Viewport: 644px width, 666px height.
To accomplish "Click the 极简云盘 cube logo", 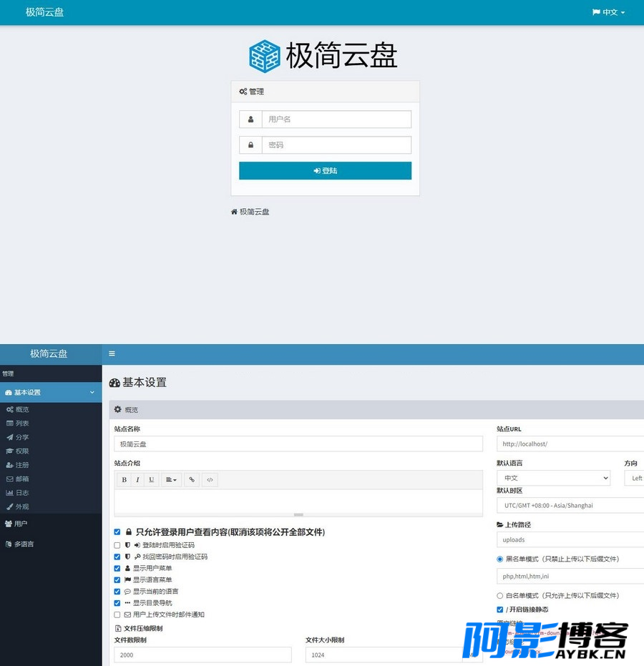I will (x=264, y=56).
